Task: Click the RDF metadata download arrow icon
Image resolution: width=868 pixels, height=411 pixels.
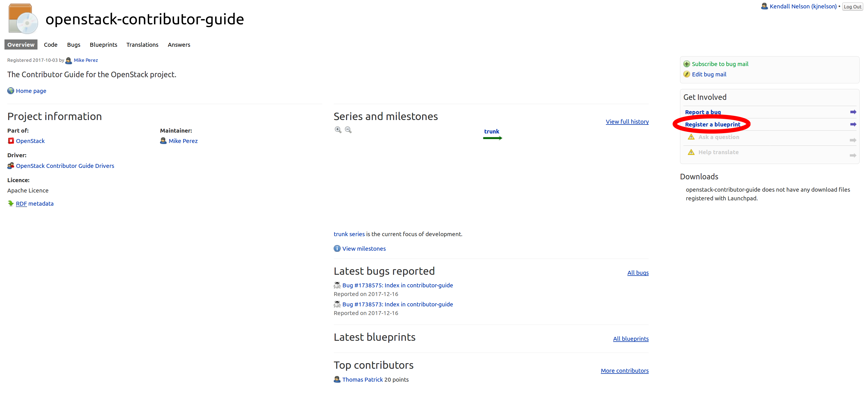Action: click(11, 203)
